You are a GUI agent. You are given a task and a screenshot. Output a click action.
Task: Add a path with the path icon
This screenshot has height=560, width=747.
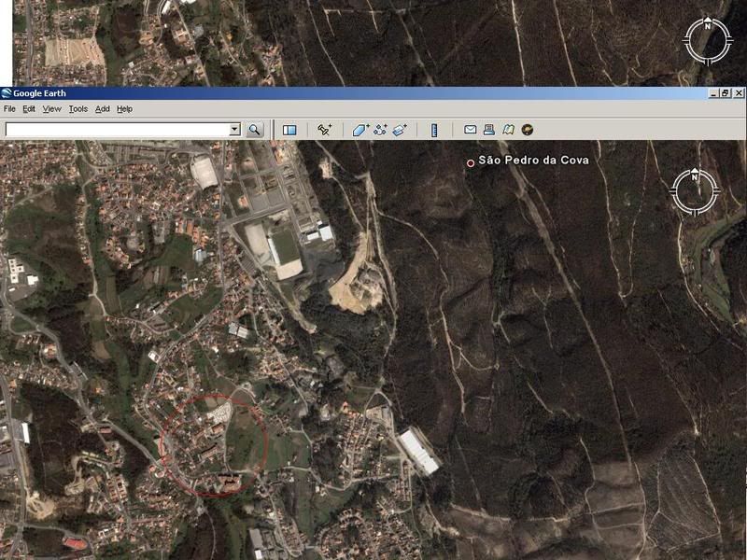(x=380, y=130)
